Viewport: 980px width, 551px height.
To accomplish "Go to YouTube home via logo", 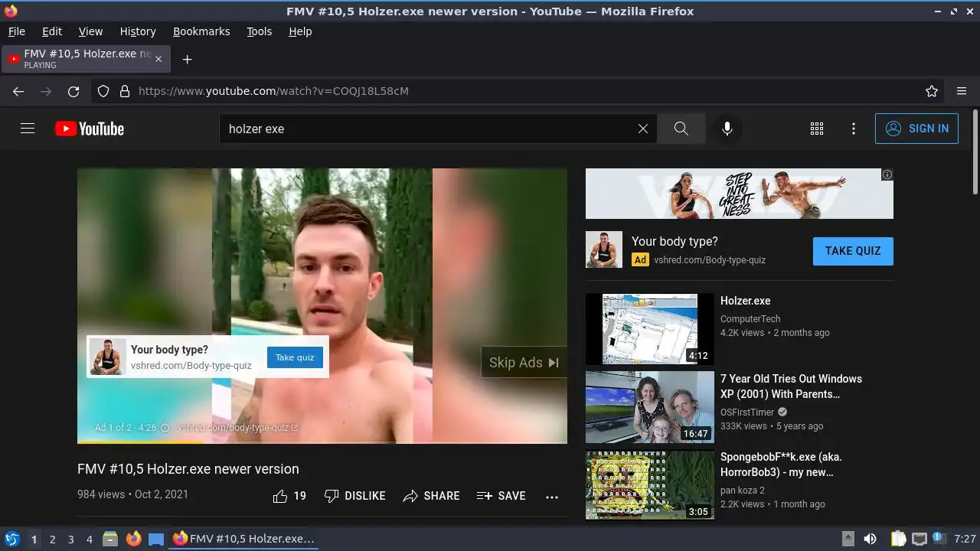I will click(90, 129).
